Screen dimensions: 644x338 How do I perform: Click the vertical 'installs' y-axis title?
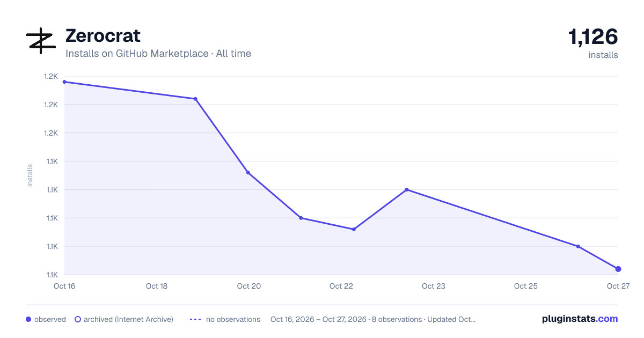[x=30, y=175]
